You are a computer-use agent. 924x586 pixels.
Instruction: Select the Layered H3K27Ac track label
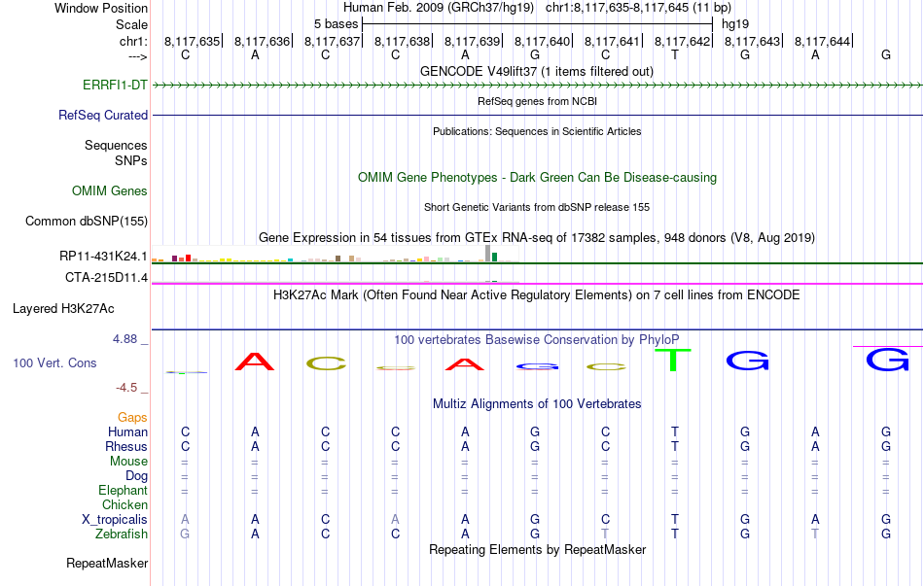(x=63, y=309)
